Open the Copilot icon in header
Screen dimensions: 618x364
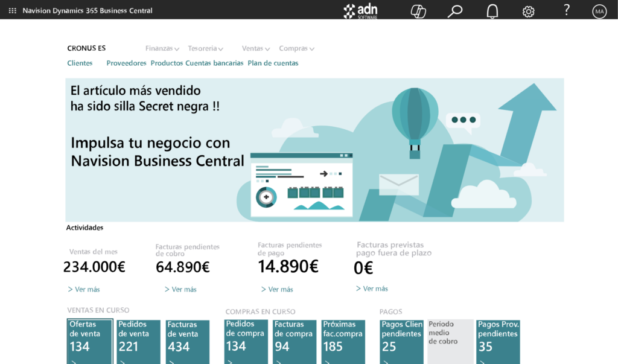point(418,11)
